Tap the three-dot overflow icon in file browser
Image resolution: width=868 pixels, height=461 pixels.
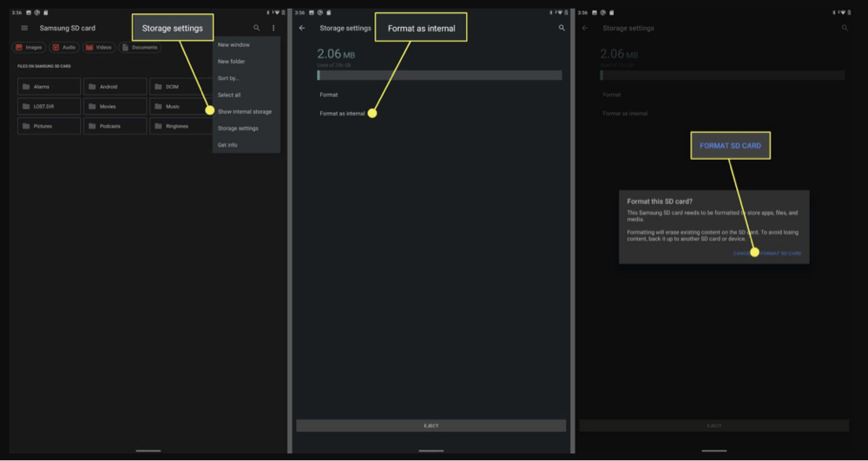(273, 29)
